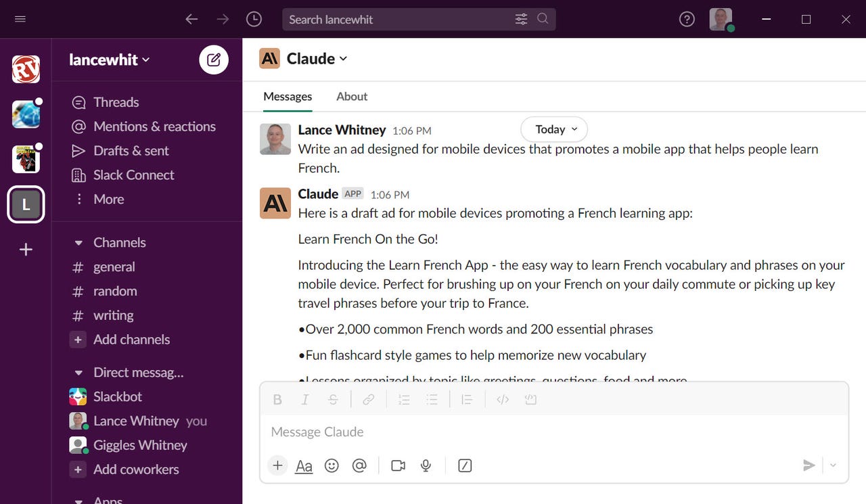
Task: Switch to the blue gem workspace
Action: [x=26, y=114]
